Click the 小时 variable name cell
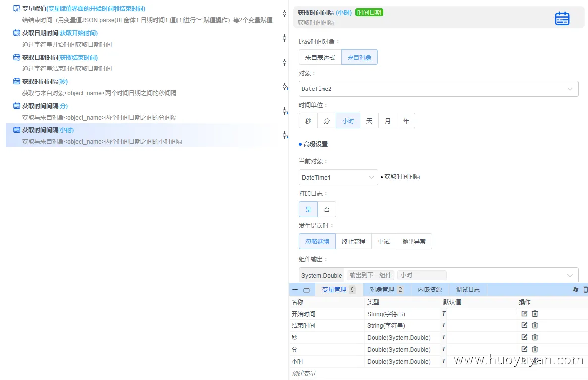This screenshot has width=588, height=380. [x=327, y=362]
